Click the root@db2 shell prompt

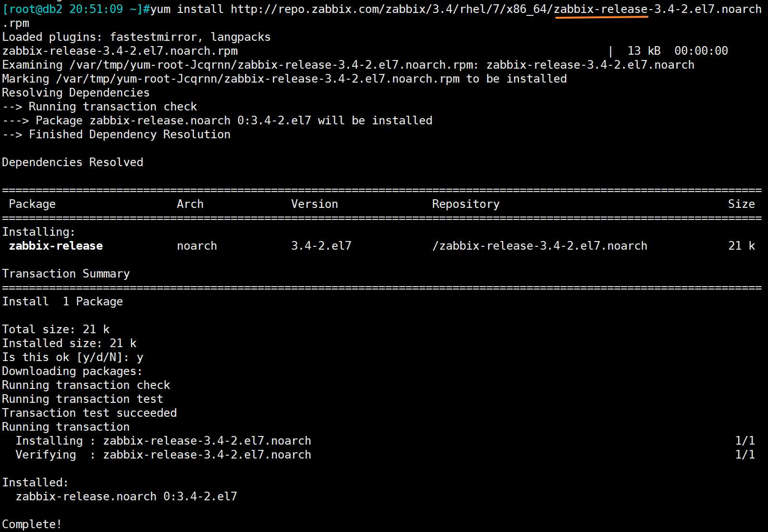point(76,9)
